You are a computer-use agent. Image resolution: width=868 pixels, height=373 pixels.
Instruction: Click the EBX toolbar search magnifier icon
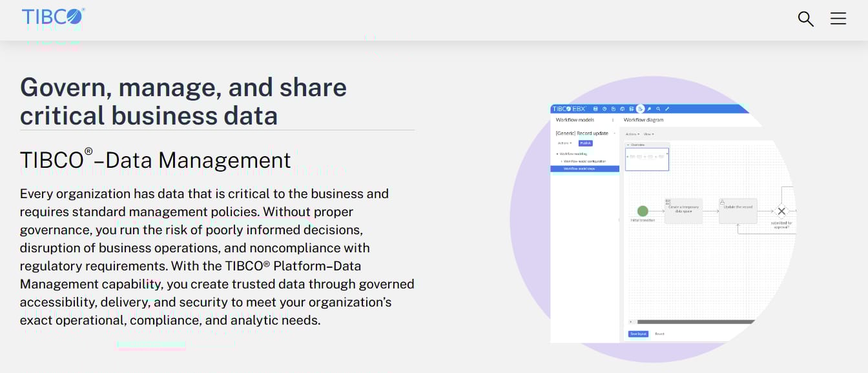[658, 108]
